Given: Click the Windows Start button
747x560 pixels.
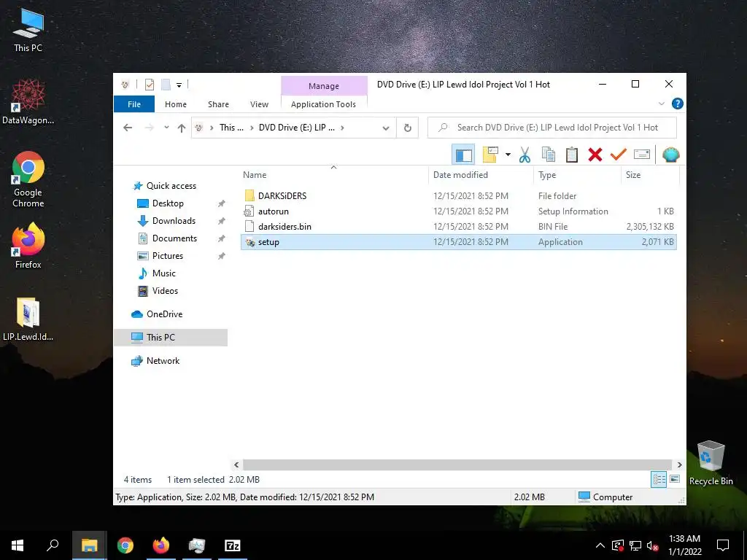Looking at the screenshot, I should point(18,545).
